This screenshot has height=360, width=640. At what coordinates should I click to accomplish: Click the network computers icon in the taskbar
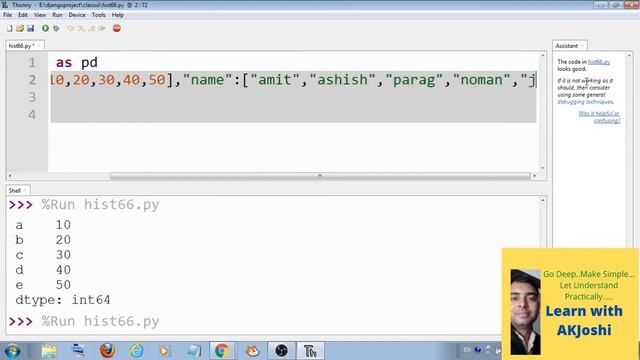[x=78, y=351]
